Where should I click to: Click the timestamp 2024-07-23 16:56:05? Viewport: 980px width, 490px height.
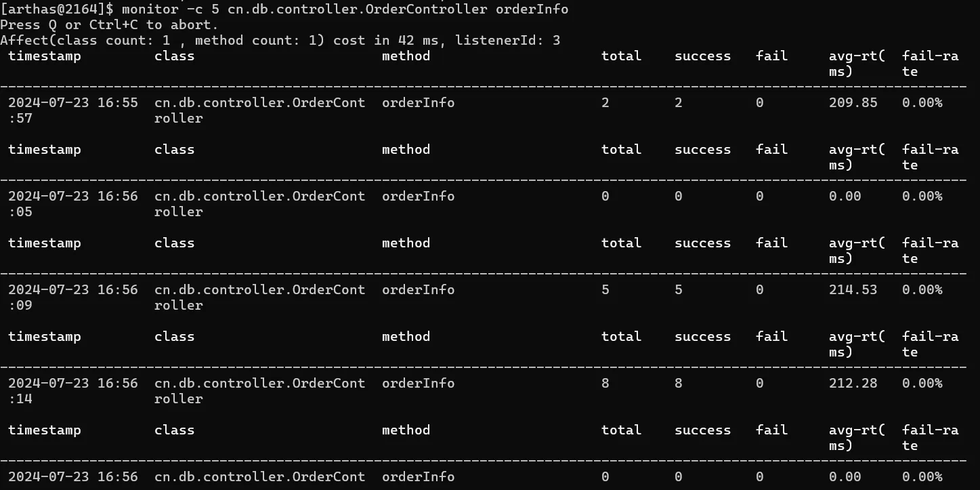pos(73,203)
